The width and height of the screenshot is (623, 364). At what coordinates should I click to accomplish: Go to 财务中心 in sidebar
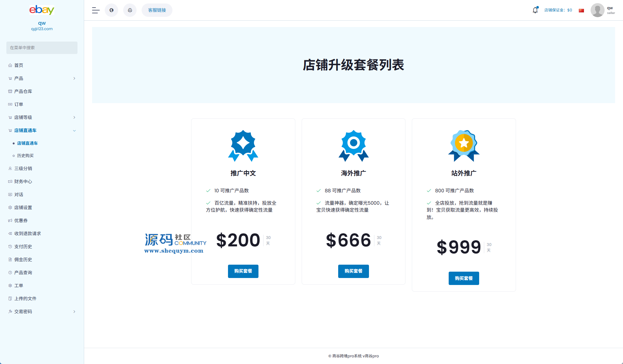coord(23,182)
